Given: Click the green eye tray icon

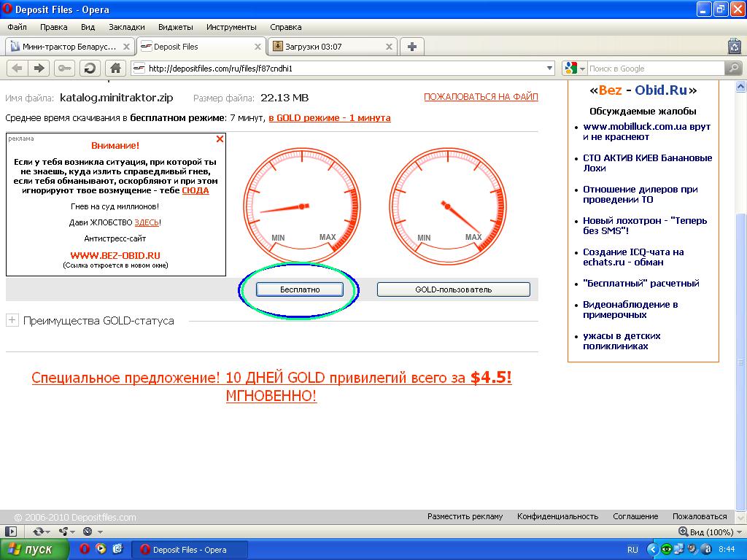Looking at the screenshot, I should pos(666,550).
